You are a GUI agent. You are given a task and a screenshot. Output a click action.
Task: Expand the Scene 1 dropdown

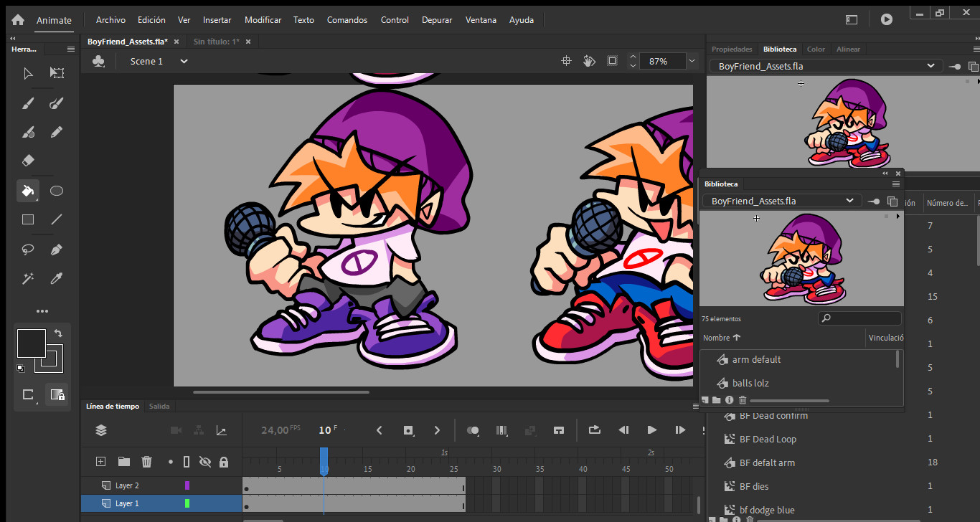[x=184, y=61]
